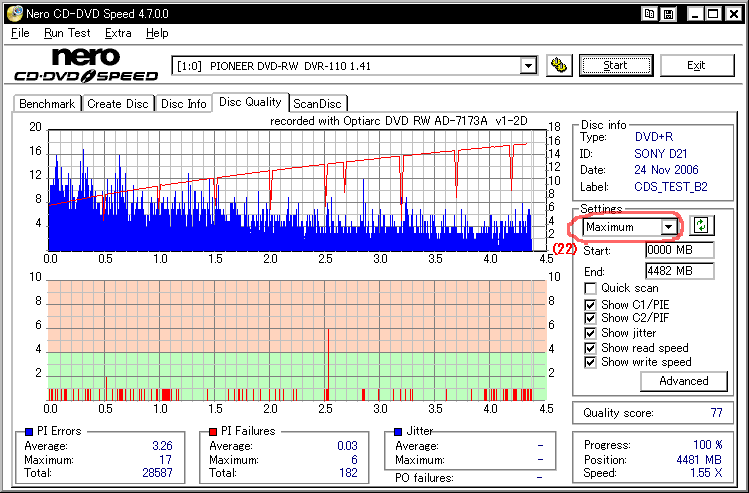
Task: Click the Start position field 0000 MB
Action: tap(679, 250)
